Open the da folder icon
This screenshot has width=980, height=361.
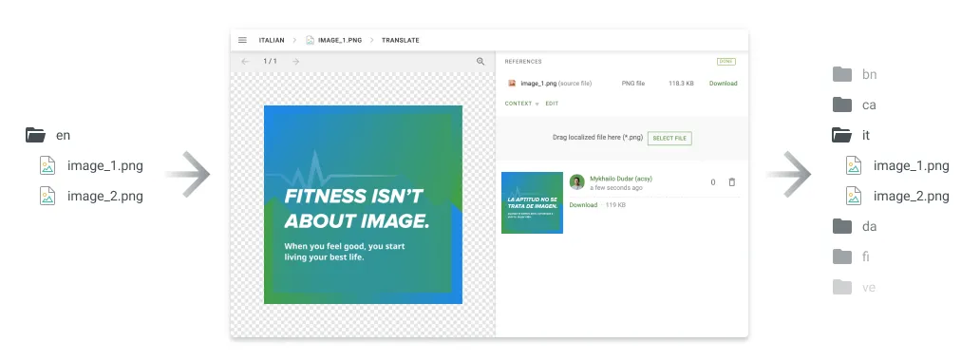click(x=842, y=226)
